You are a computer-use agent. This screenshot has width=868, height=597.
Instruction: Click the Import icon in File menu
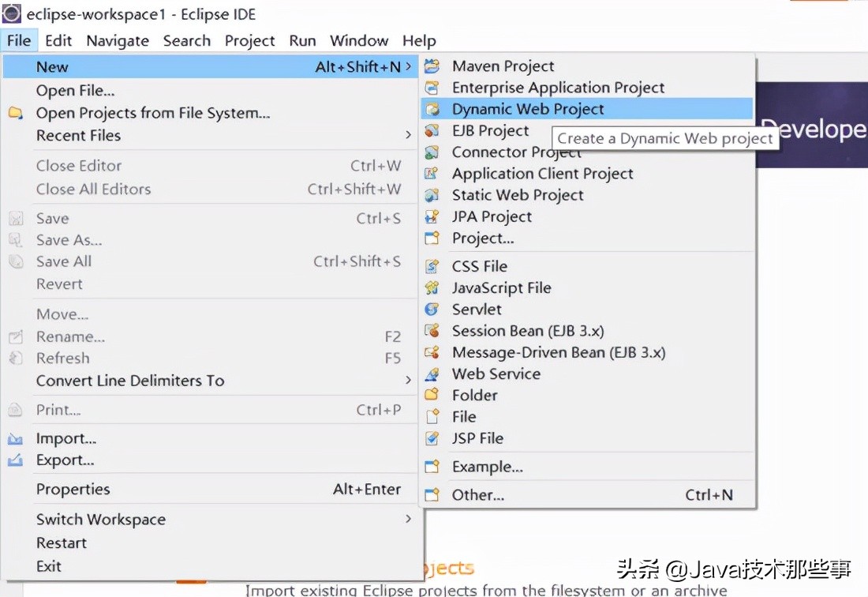click(16, 438)
